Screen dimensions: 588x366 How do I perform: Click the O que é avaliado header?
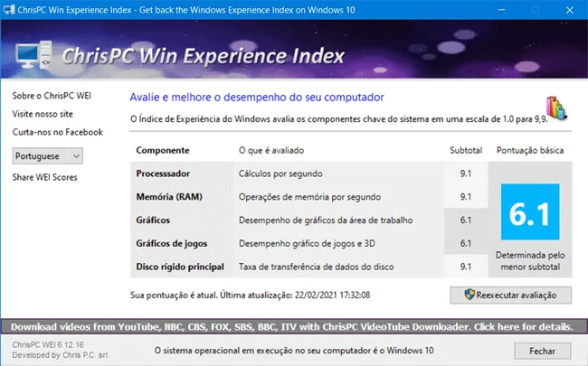[271, 150]
